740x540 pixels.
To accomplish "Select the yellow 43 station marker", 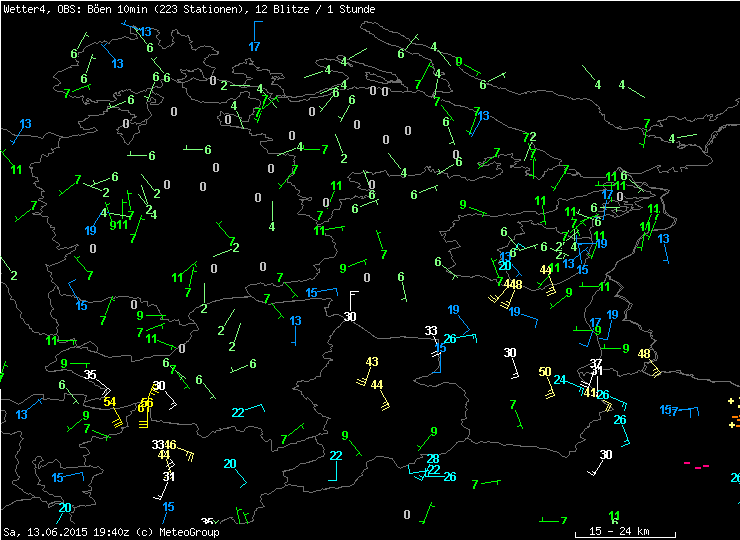I will (x=372, y=362).
